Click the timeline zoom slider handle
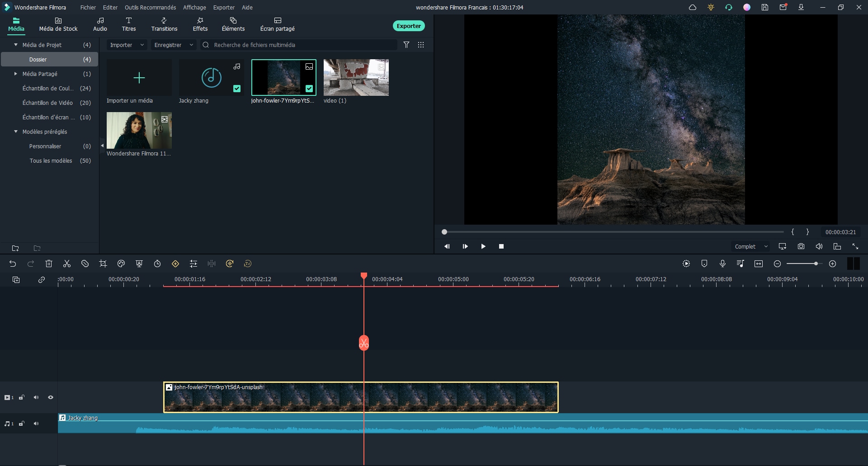Screen dimensions: 868x466 (816, 264)
